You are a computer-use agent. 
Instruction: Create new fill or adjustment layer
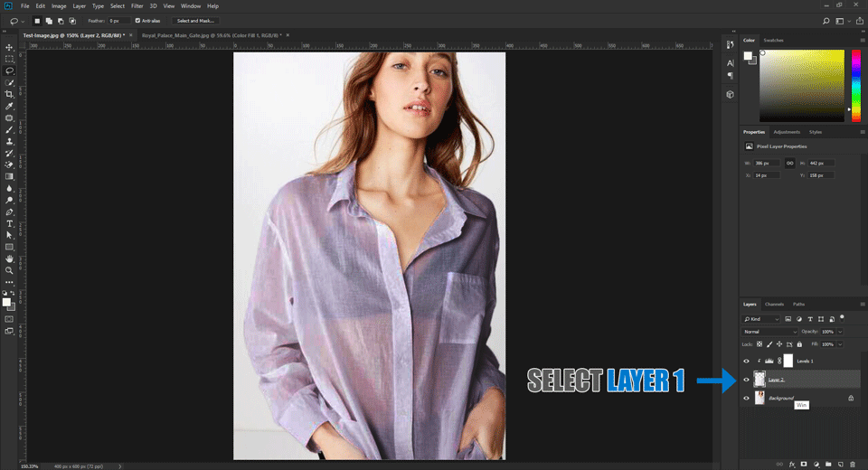coord(816,465)
